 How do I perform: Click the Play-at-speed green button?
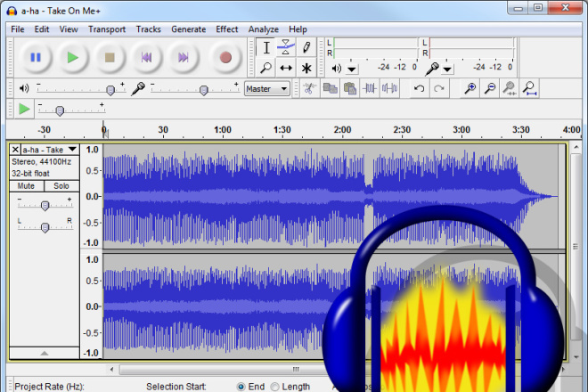pyautogui.click(x=24, y=109)
